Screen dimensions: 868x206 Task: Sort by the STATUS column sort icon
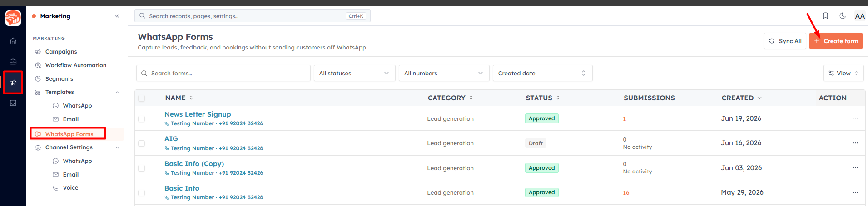(x=558, y=98)
